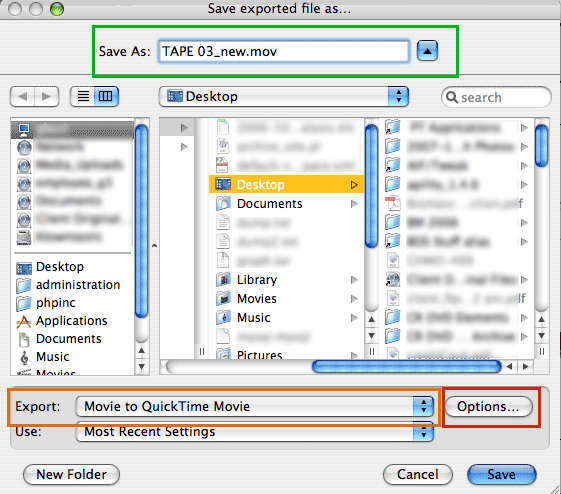
Task: Click the sidebar vertical scrollbar thumb
Action: (x=142, y=221)
